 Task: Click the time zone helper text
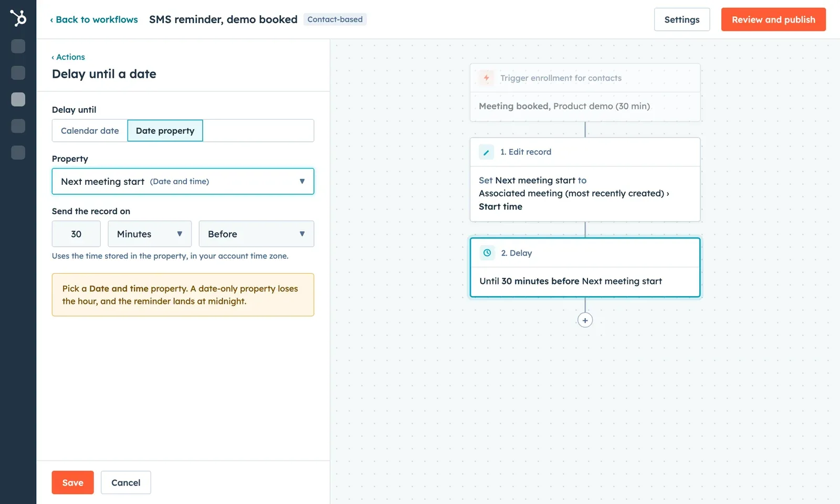coord(170,256)
